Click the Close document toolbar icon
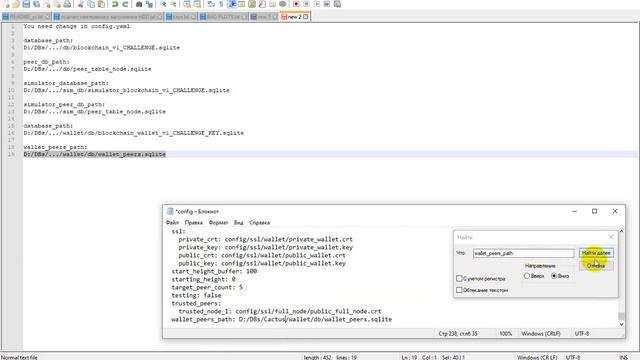640x360 pixels. (x=47, y=4)
